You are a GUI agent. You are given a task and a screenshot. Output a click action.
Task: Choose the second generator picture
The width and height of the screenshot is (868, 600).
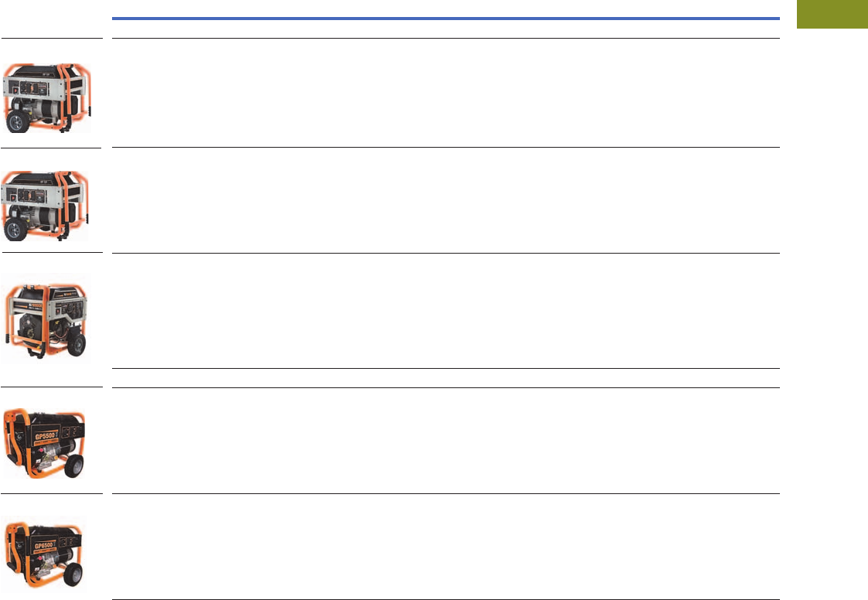click(x=45, y=206)
